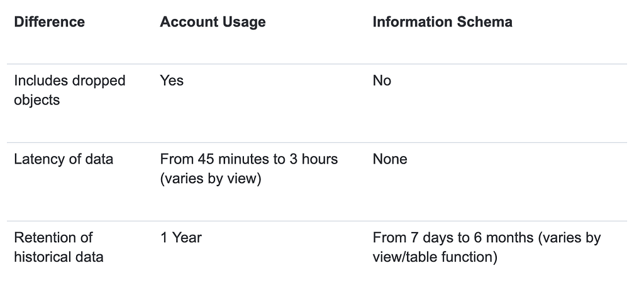Screen dimensions: 644x295
Task: Click the divider line above the Retention row
Action: click(317, 221)
